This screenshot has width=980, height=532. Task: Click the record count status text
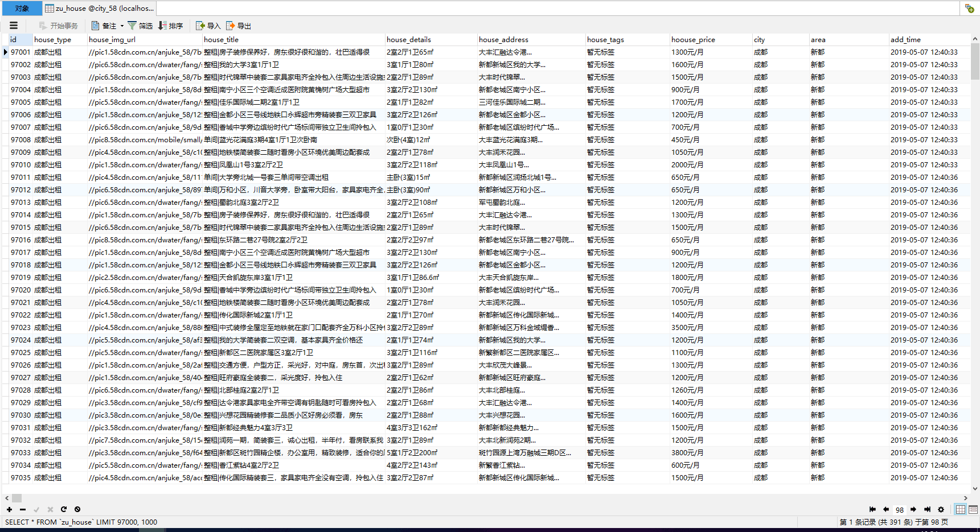(x=893, y=522)
